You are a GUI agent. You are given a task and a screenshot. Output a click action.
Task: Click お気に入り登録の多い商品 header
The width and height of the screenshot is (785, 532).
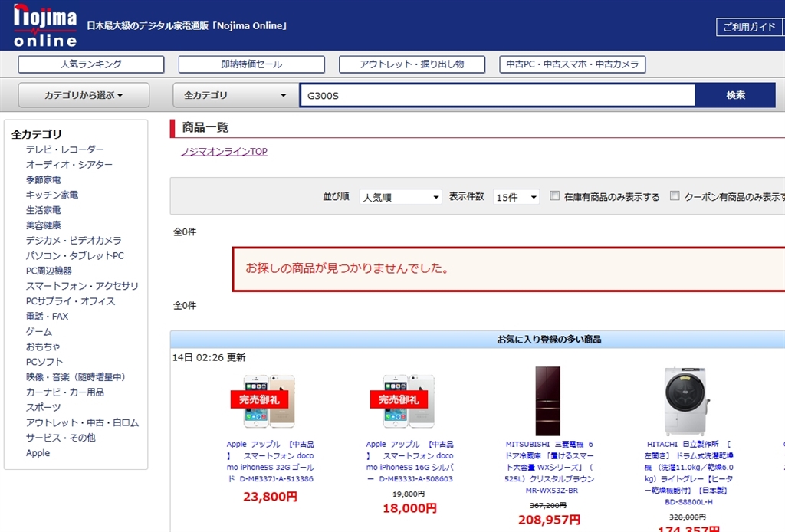coord(549,340)
